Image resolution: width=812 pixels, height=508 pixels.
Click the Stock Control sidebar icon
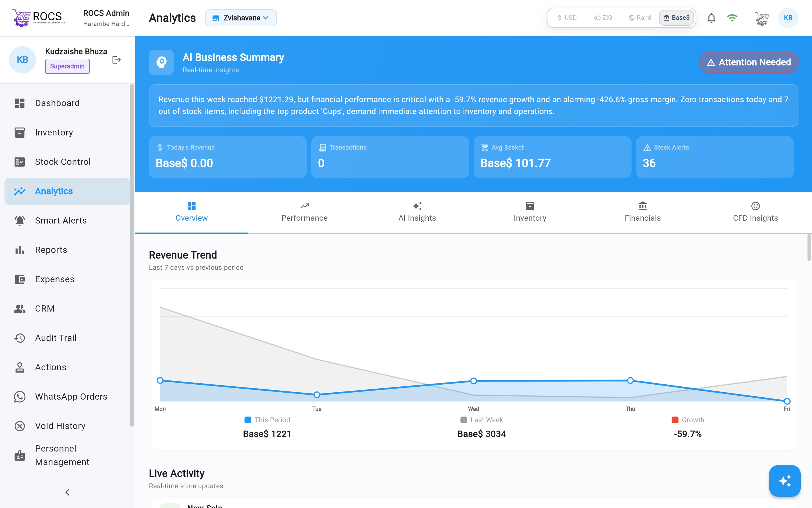pyautogui.click(x=20, y=162)
